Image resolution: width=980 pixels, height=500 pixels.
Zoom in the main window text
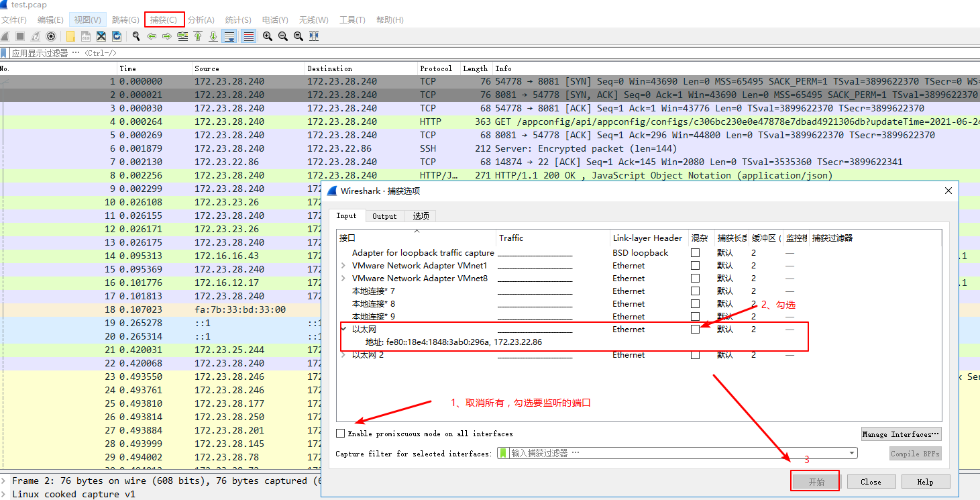[x=268, y=36]
